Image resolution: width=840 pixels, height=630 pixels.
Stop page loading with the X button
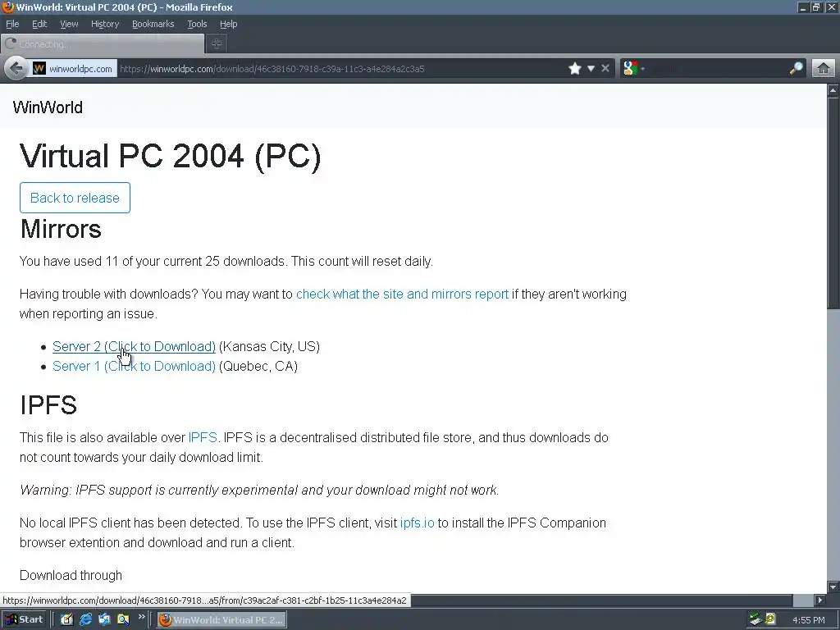click(605, 69)
